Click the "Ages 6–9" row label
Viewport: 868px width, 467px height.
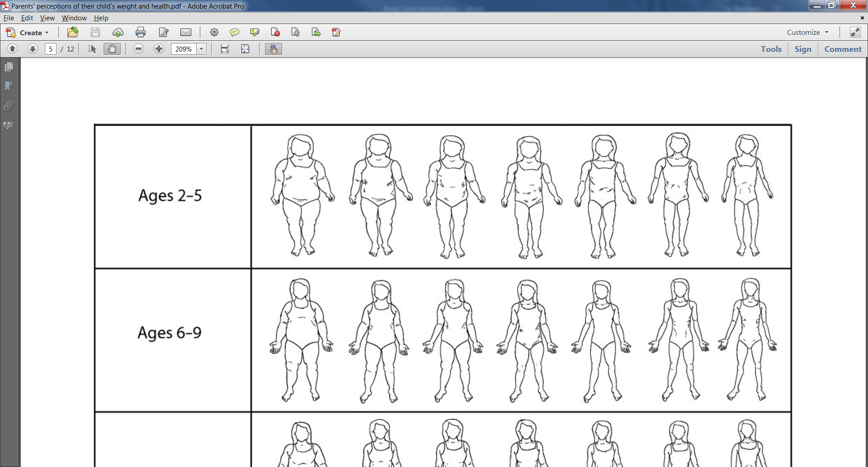pos(170,333)
